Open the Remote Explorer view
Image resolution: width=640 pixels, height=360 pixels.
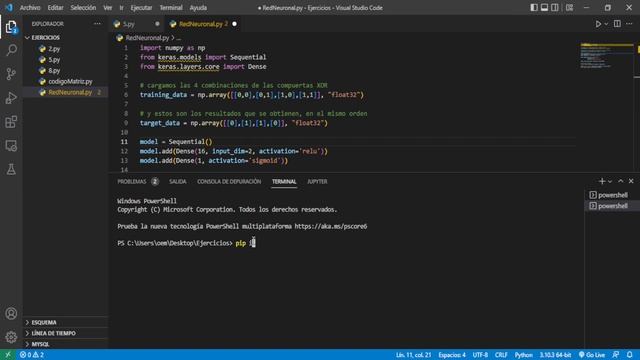11,146
